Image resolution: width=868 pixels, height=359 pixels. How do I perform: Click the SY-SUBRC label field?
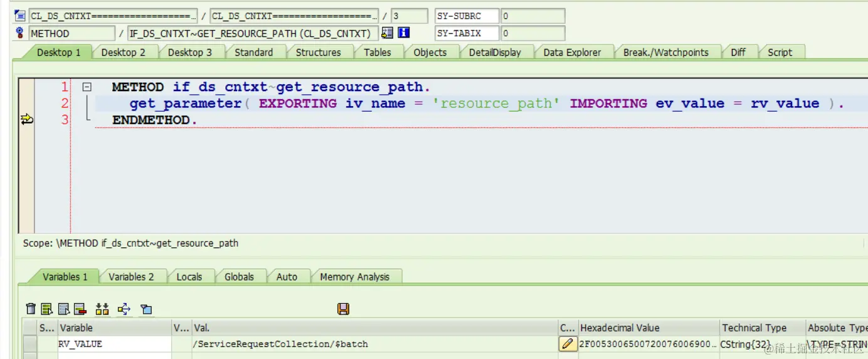(467, 16)
